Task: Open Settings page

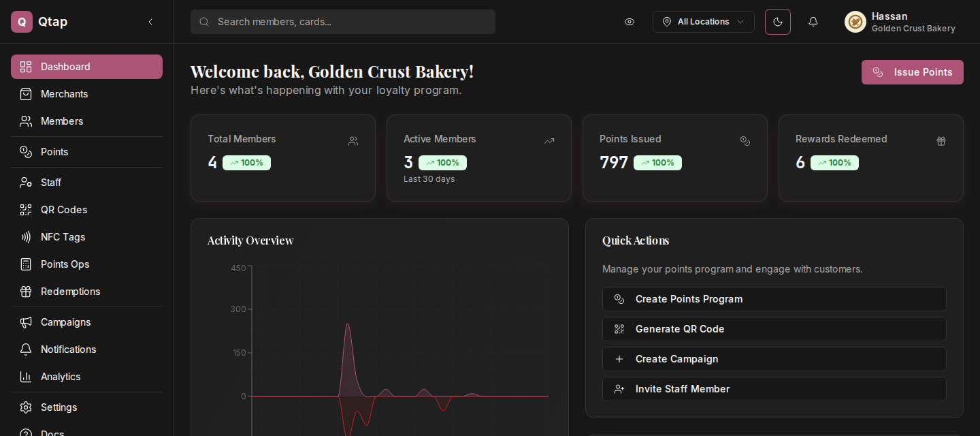Action: (86, 407)
